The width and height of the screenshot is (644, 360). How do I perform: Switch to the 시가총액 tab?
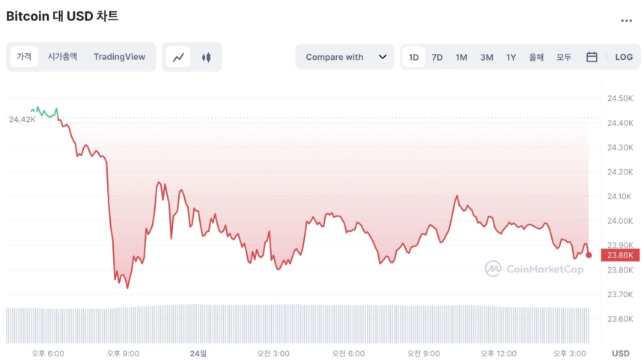point(62,57)
